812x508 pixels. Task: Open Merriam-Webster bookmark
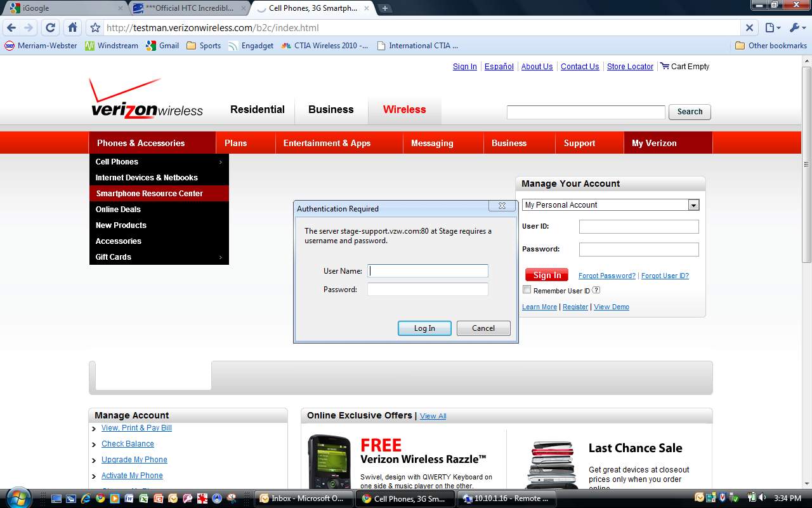click(x=41, y=46)
